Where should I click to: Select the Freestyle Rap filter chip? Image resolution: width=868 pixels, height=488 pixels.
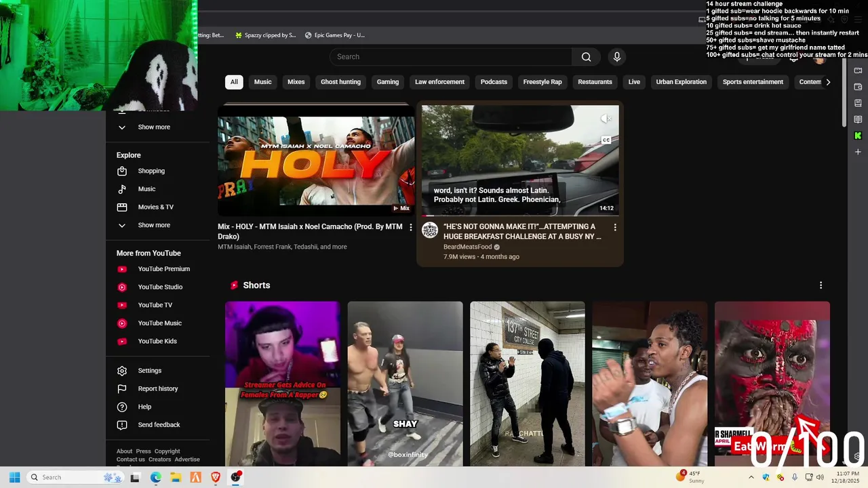tap(542, 82)
